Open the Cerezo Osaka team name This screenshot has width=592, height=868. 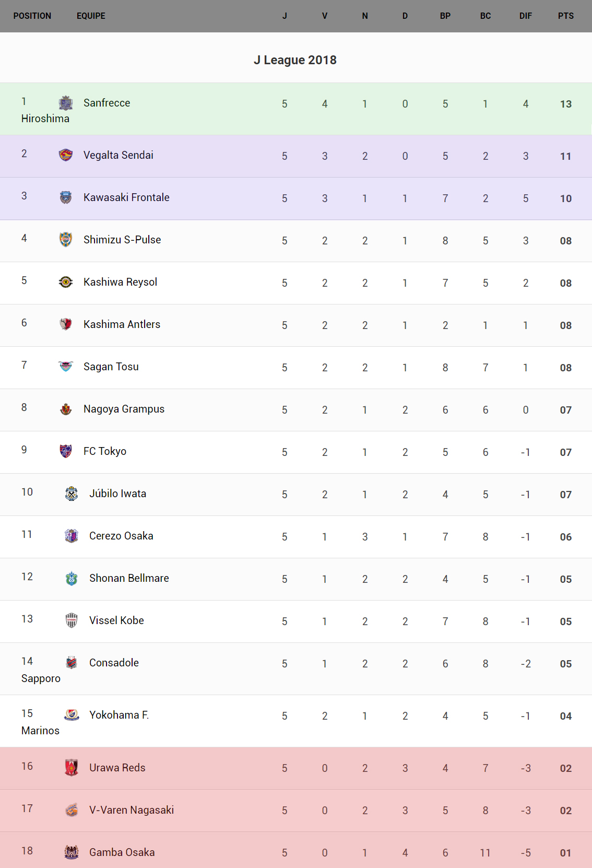pos(121,536)
